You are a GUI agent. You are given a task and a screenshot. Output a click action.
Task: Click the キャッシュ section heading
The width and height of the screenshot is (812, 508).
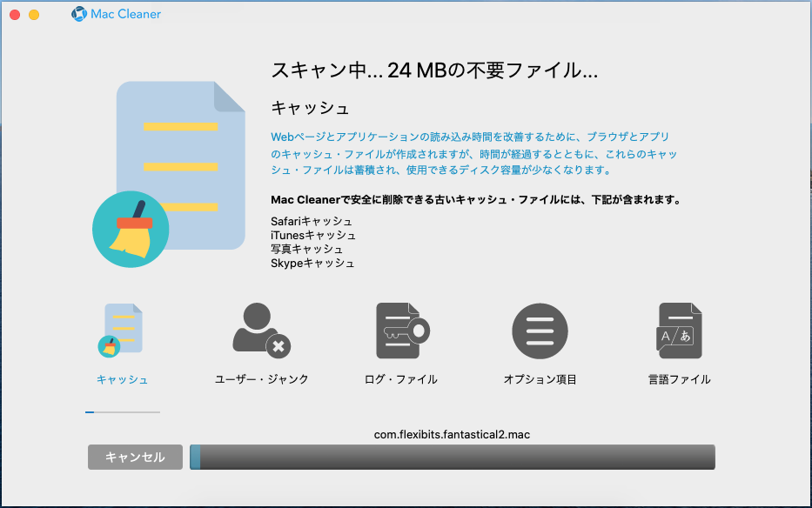tap(310, 108)
